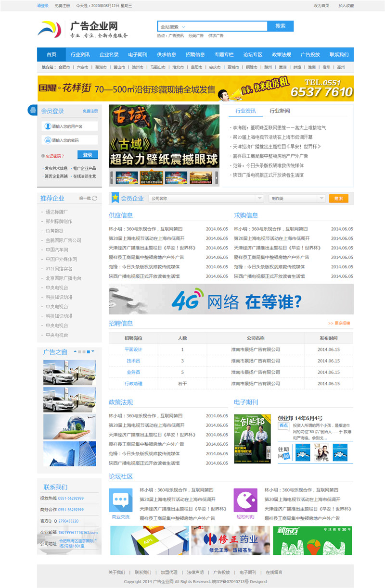Click the blue 登录 button

tap(88, 155)
